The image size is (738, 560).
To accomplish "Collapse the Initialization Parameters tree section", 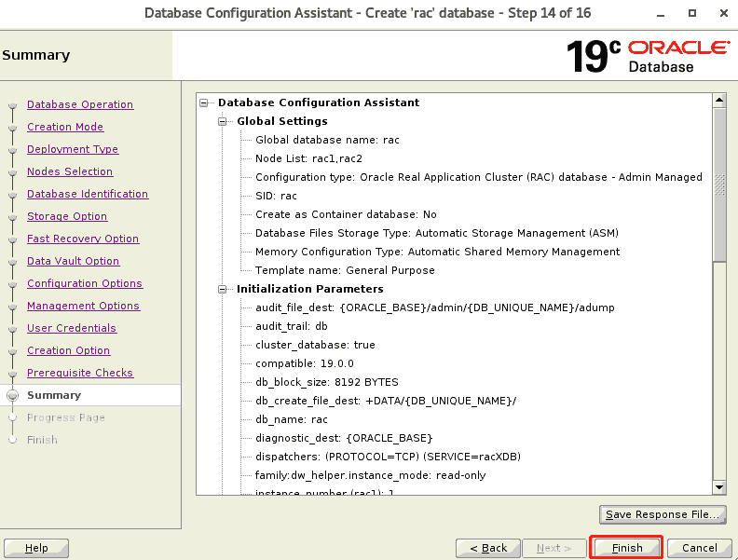I will click(x=222, y=289).
